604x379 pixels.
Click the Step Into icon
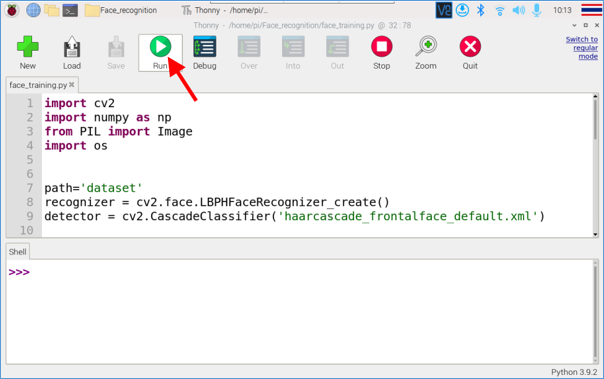point(293,53)
